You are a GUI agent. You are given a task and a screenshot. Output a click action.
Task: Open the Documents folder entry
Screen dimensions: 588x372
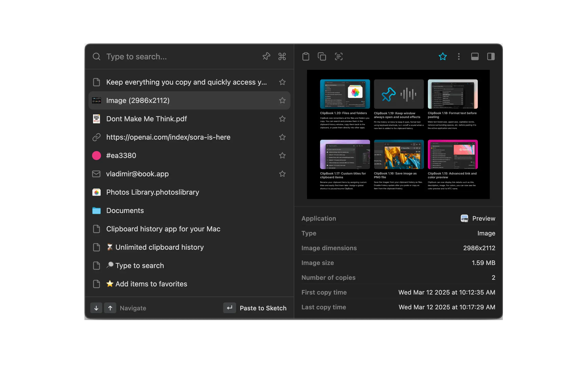[x=125, y=210]
